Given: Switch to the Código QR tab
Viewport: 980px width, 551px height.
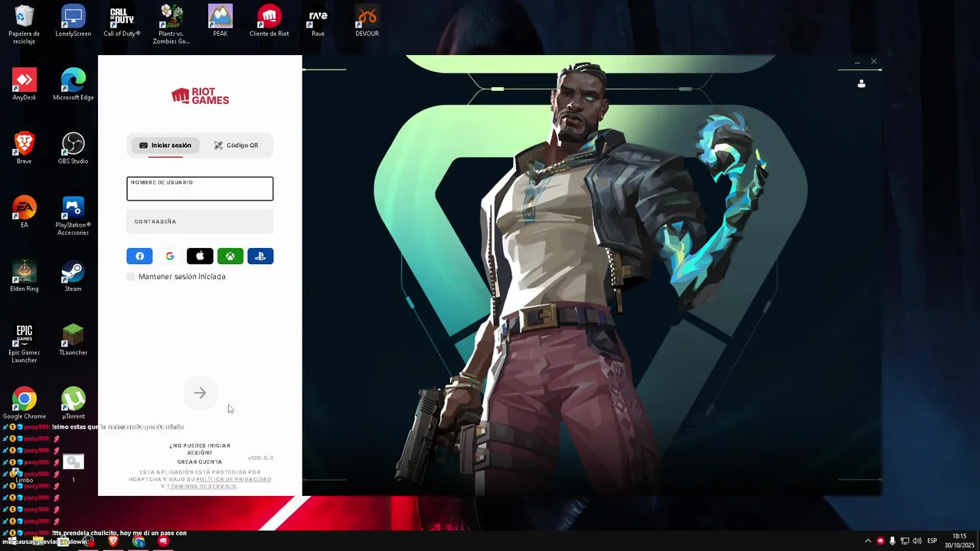Looking at the screenshot, I should [236, 145].
